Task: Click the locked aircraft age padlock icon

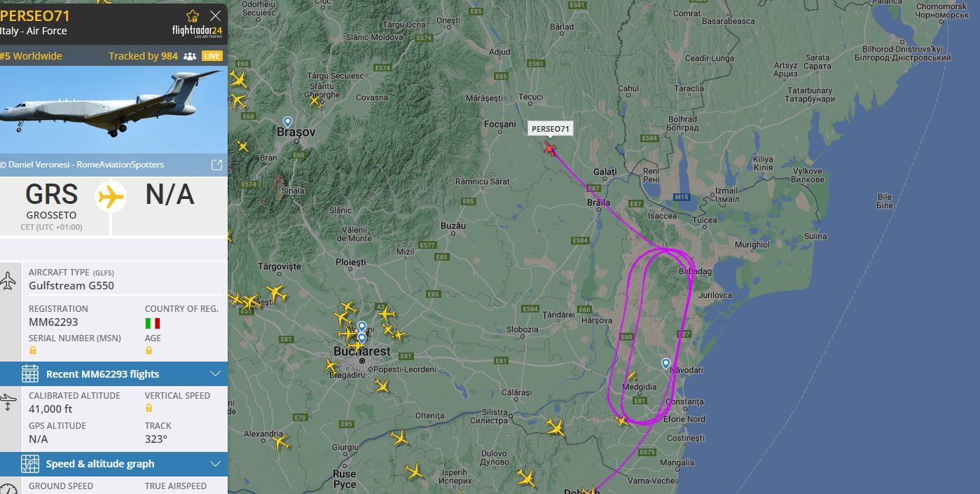Action: (x=149, y=350)
